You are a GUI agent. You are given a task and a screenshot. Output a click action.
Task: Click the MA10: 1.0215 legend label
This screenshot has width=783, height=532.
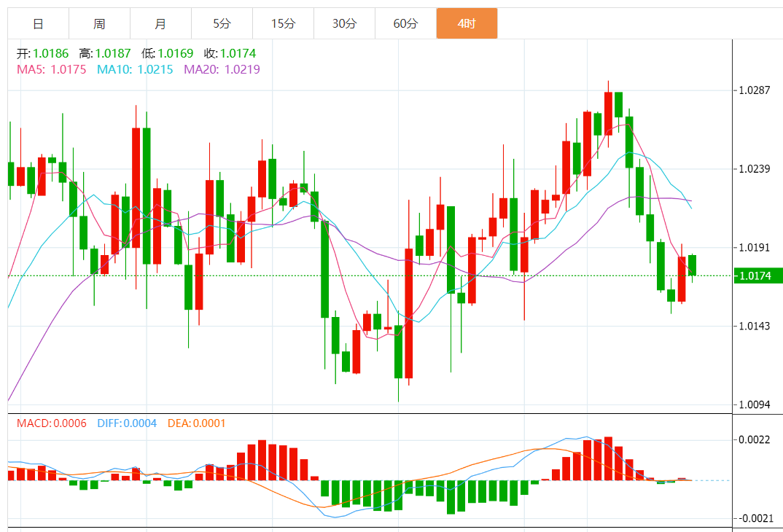click(135, 69)
